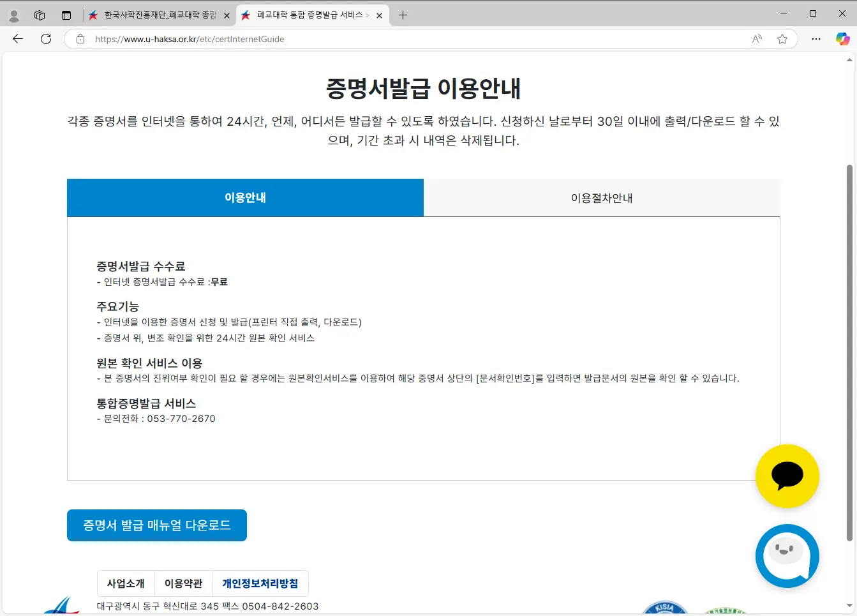Screen dimensions: 857x616
Task: Click the 주요기능 section heading
Action: point(117,306)
